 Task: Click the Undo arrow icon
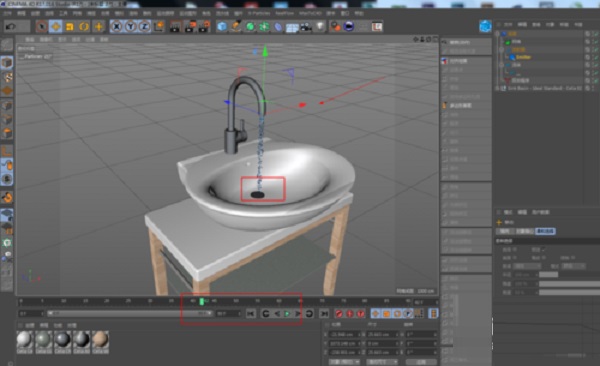click(11, 26)
